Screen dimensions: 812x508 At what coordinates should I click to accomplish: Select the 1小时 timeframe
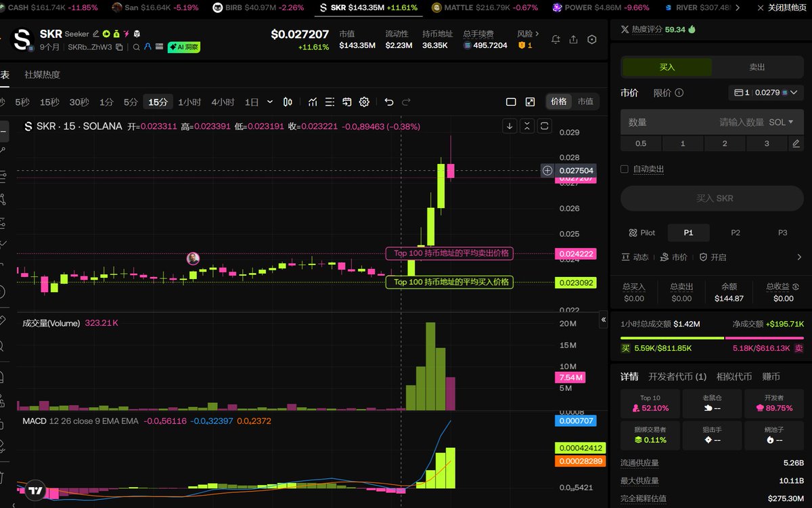click(189, 102)
